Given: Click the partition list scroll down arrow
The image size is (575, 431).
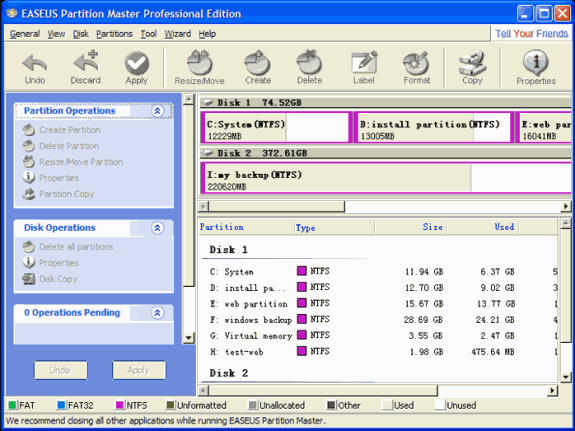Looking at the screenshot, I should (566, 377).
